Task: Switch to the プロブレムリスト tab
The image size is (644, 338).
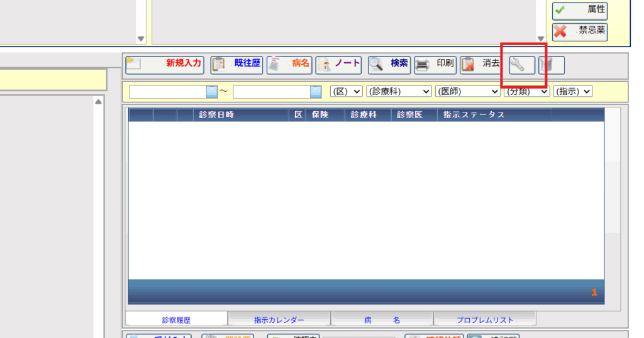Action: (x=485, y=320)
